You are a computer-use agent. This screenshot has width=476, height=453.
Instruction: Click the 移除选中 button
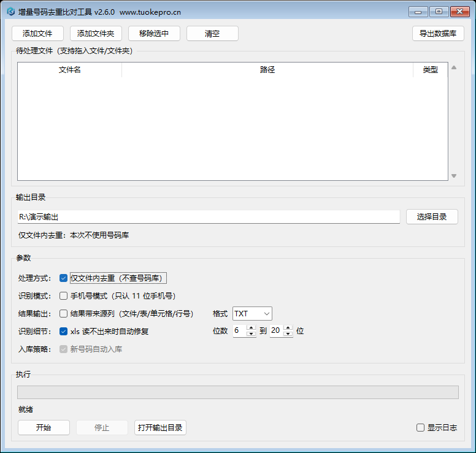click(154, 33)
